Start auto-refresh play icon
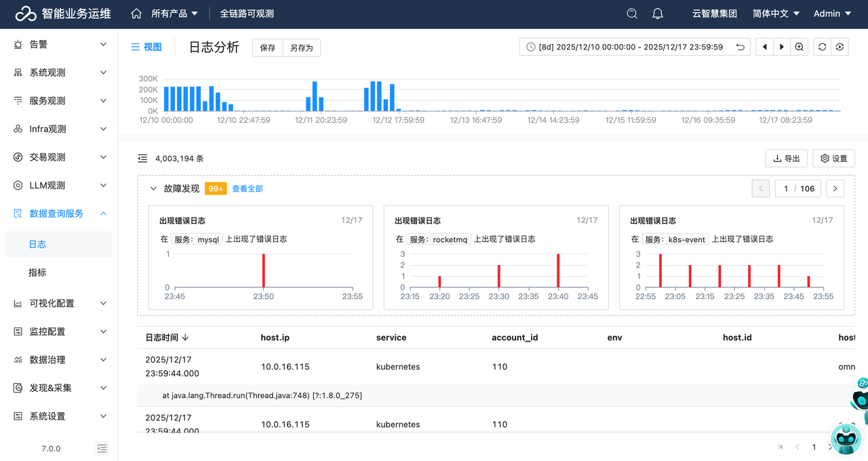The height and width of the screenshot is (461, 868). coord(840,47)
